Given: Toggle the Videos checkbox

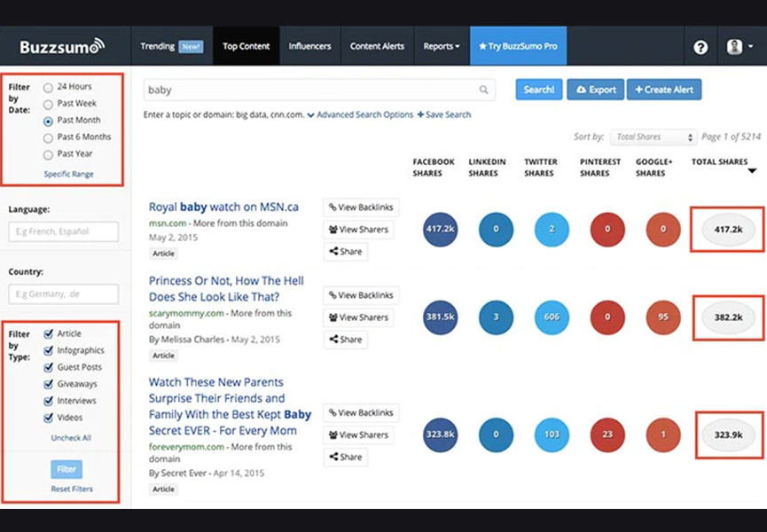Looking at the screenshot, I should pos(49,418).
